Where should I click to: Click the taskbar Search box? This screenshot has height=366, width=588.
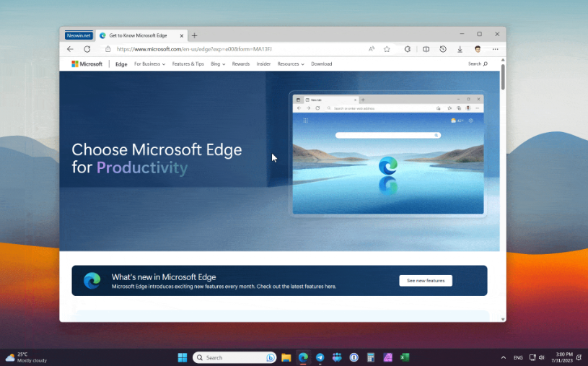pos(234,357)
